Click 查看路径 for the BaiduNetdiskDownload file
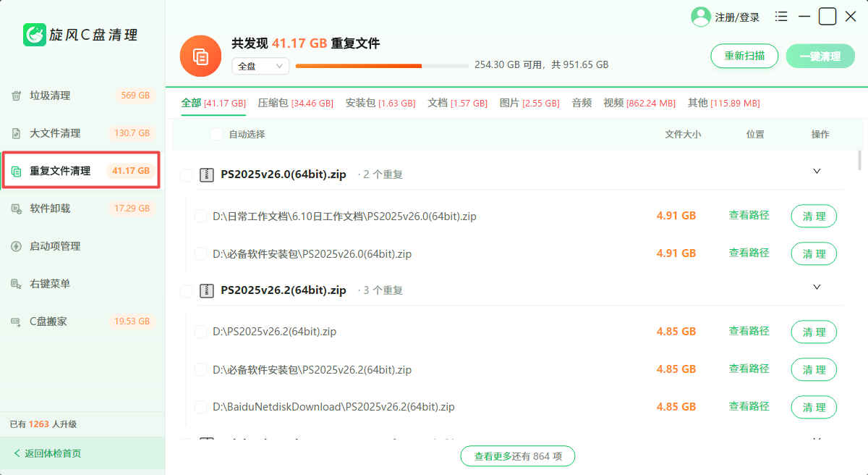868x475 pixels. pyautogui.click(x=749, y=406)
